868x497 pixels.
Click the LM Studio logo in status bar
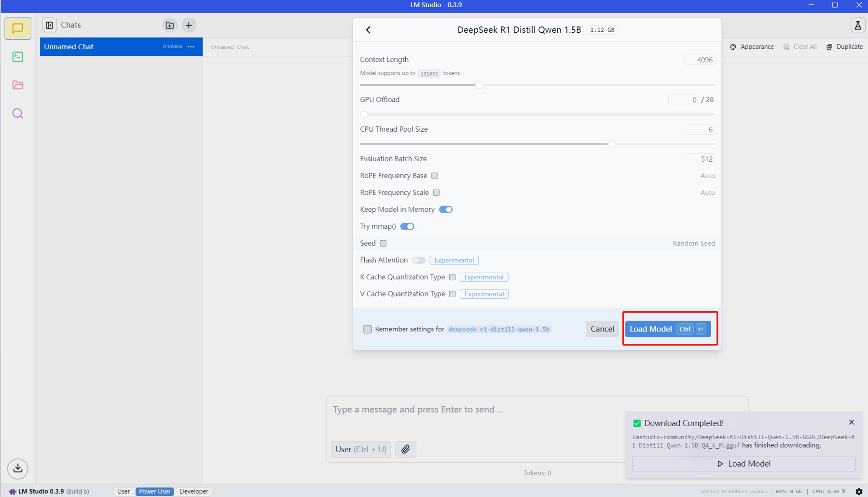point(13,491)
